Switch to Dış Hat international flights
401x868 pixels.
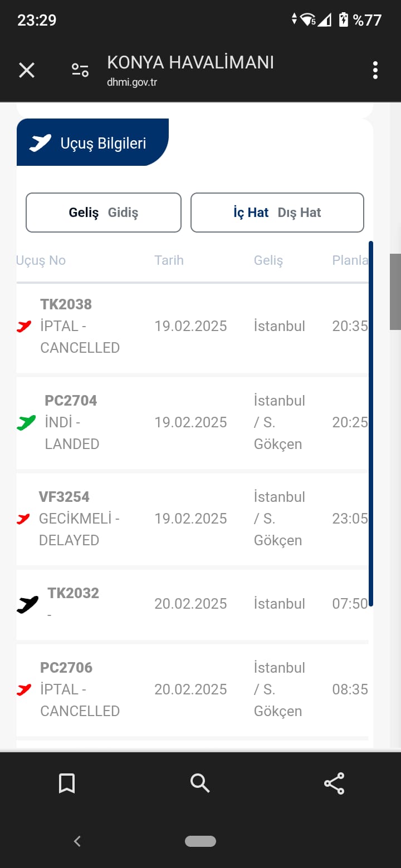click(x=300, y=213)
